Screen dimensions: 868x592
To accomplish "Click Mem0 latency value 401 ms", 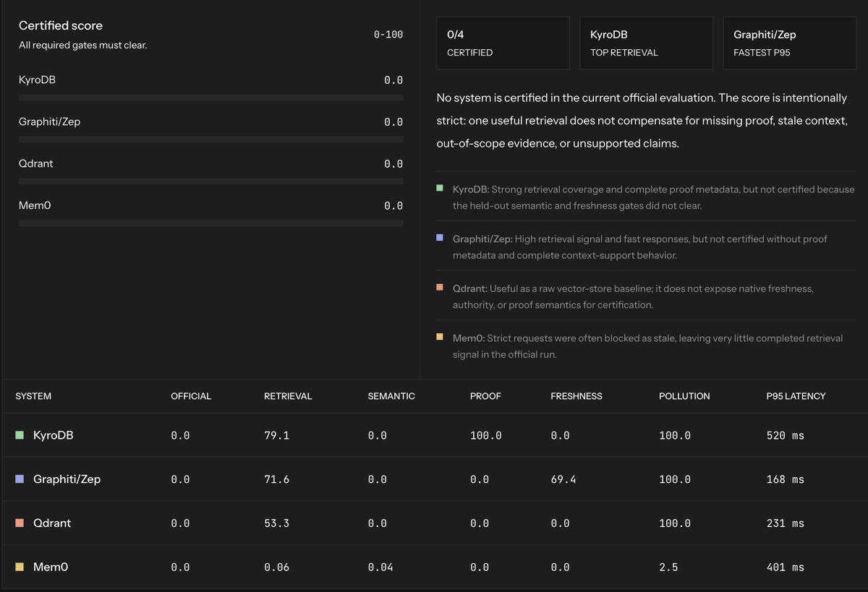I will [786, 567].
